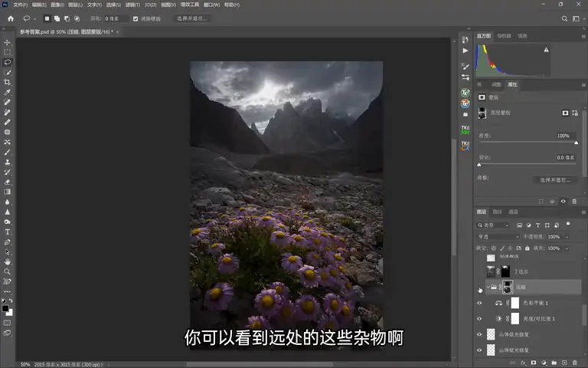Toggle visibility of 压暗 group layer

[x=479, y=287]
